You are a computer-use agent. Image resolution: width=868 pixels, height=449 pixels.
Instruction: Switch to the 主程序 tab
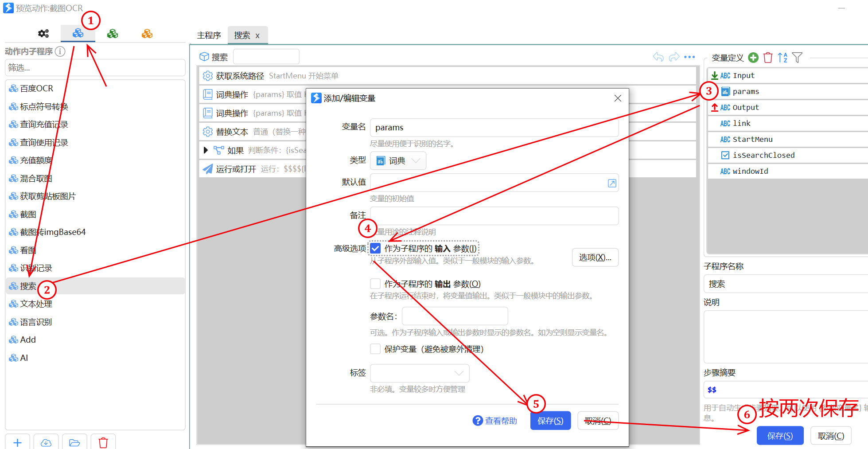(209, 35)
